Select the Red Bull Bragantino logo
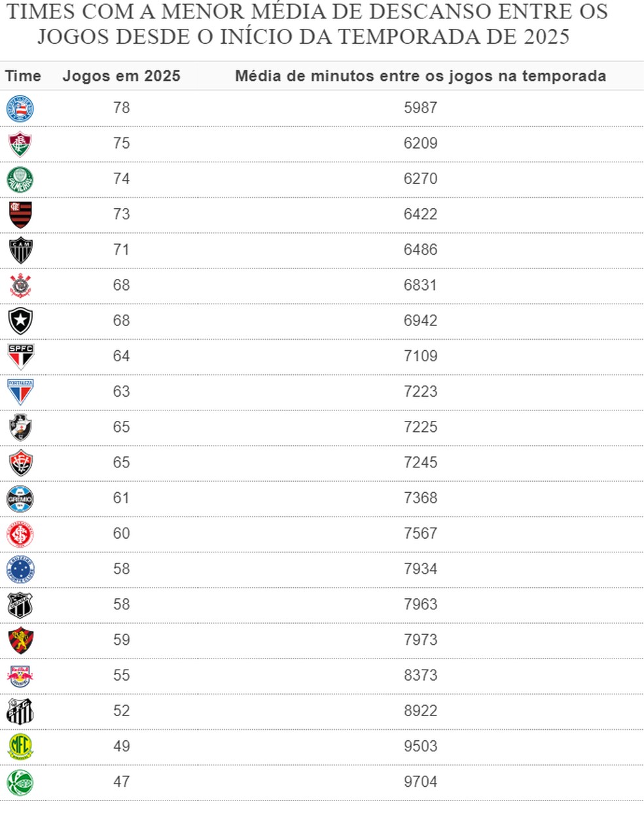The image size is (644, 828). point(20,675)
